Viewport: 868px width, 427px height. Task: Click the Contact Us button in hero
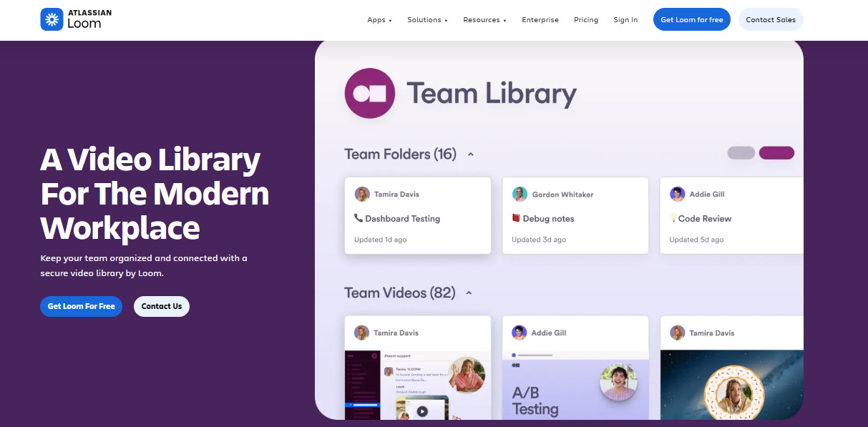click(162, 306)
